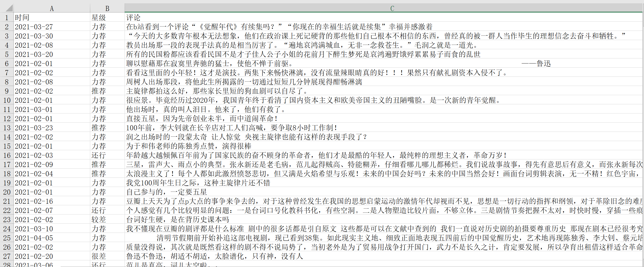Select row 27 header
This screenshot has width=644, height=267.
point(7,256)
